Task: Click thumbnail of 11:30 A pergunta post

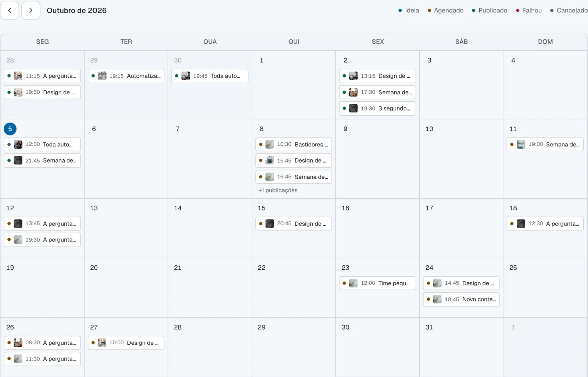Action: pyautogui.click(x=18, y=359)
